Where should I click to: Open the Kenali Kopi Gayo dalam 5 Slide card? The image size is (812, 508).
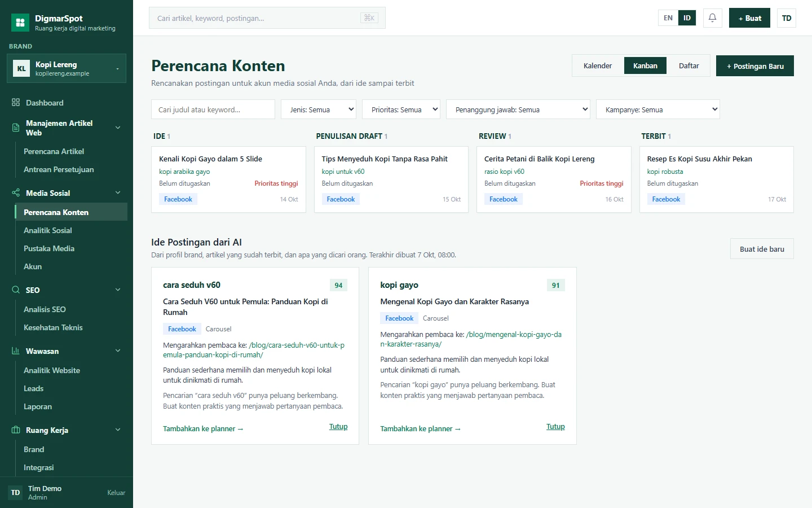pyautogui.click(x=228, y=179)
